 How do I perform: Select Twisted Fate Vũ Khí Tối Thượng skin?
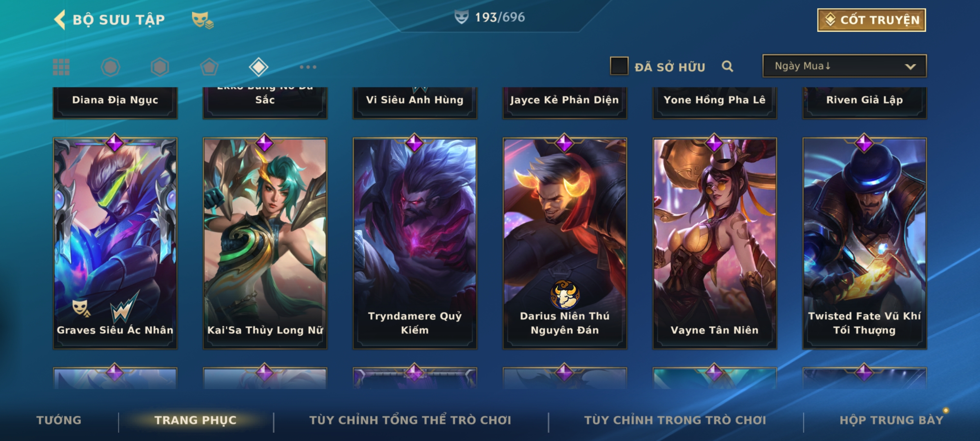[x=864, y=243]
